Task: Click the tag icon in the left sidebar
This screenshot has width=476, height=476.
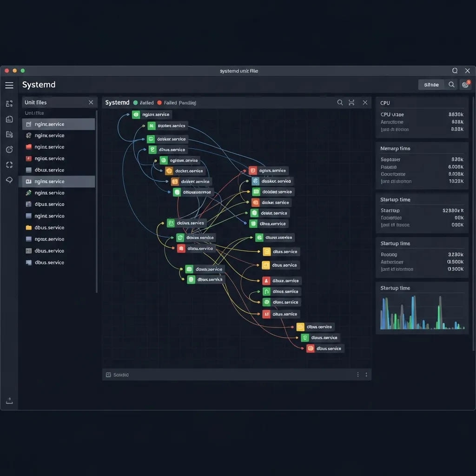Action: (9, 180)
